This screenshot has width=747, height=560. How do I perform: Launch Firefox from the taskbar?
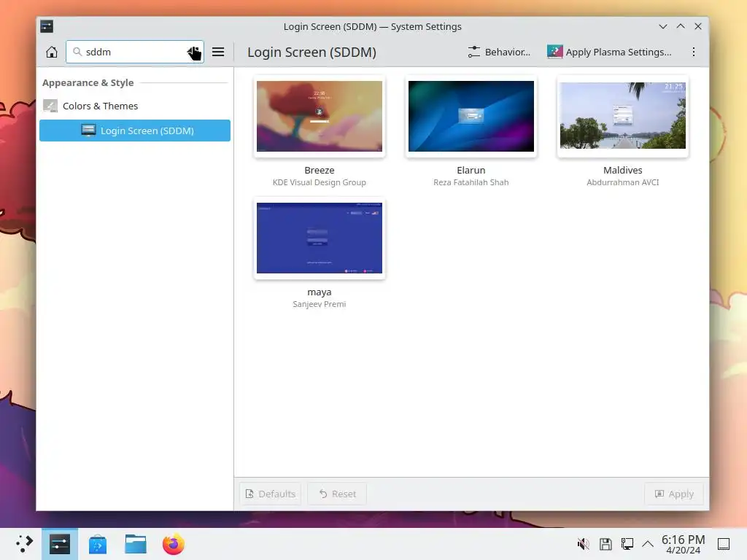click(174, 544)
